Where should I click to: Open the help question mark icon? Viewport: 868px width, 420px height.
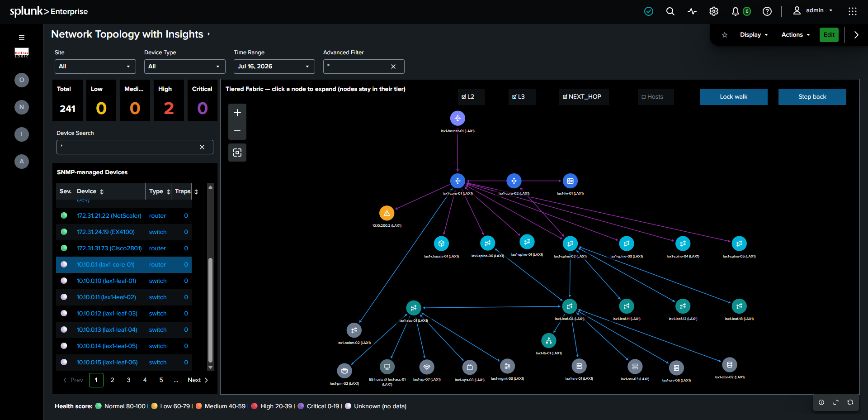(x=767, y=11)
